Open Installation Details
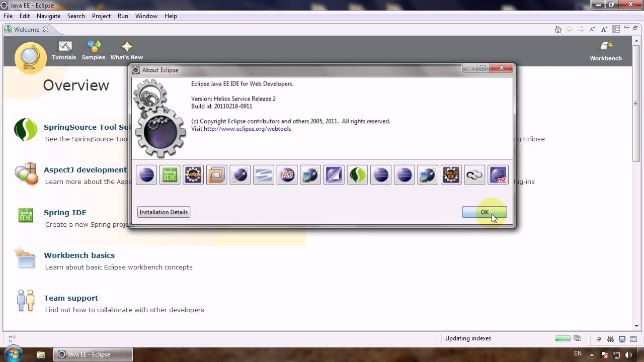 click(164, 212)
